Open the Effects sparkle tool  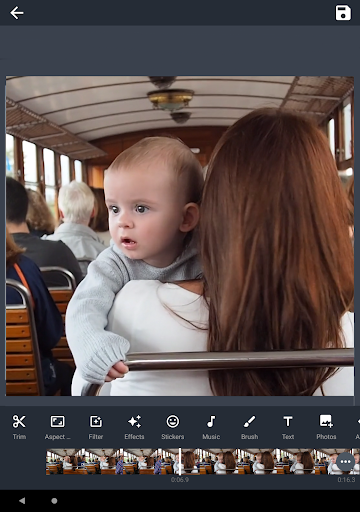(134, 427)
